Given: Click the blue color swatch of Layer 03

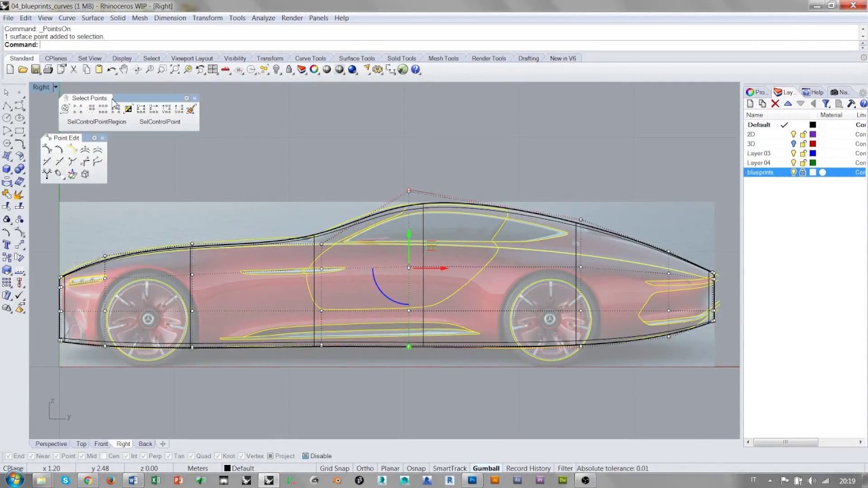Looking at the screenshot, I should click(812, 153).
